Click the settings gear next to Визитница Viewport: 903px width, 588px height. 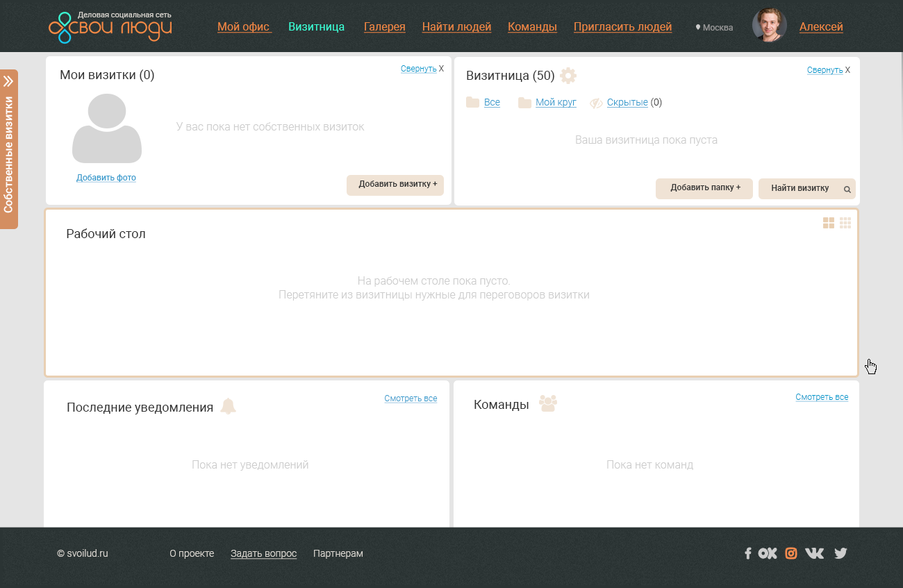tap(568, 76)
